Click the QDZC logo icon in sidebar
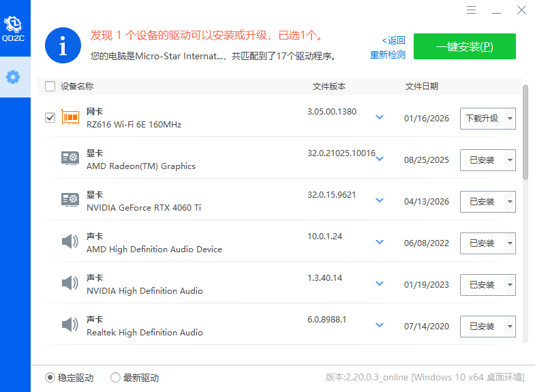535x392 pixels. point(14,29)
